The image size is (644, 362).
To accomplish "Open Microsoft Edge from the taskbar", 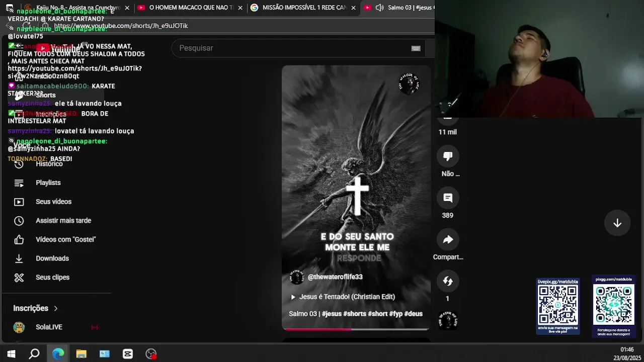I will tap(58, 354).
